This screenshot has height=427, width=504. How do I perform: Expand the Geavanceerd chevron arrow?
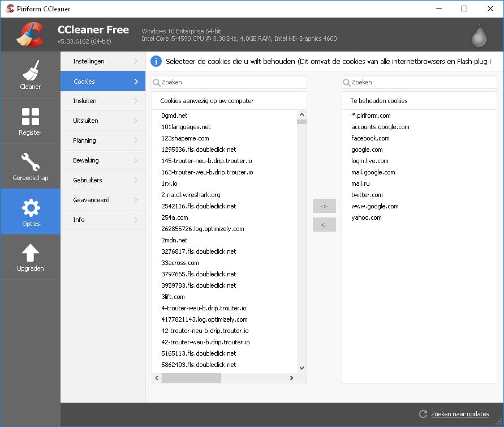[x=136, y=200]
